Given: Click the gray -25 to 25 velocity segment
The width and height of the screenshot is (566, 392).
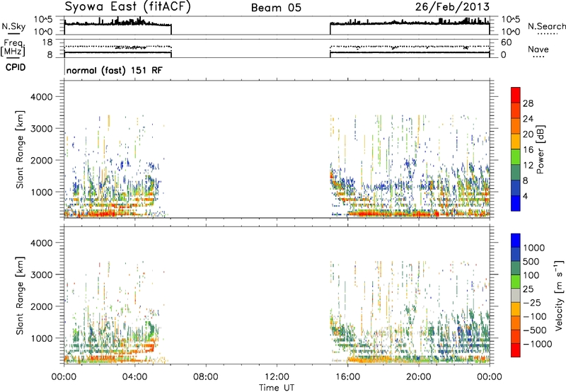Looking at the screenshot, I should point(516,296).
